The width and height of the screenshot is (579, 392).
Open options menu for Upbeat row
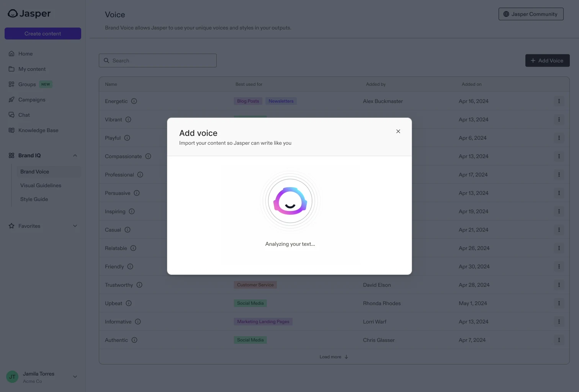559,303
